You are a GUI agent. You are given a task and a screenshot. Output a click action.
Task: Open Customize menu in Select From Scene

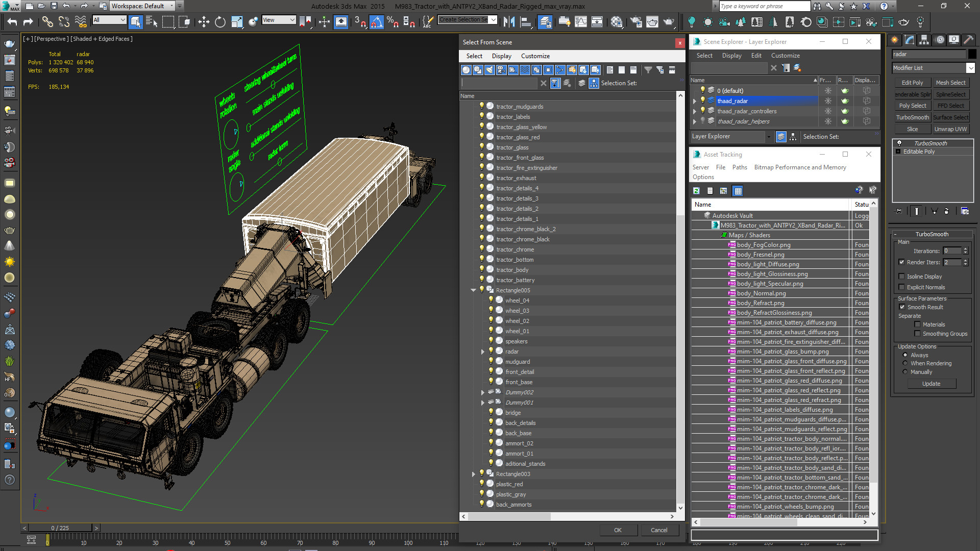(x=535, y=56)
